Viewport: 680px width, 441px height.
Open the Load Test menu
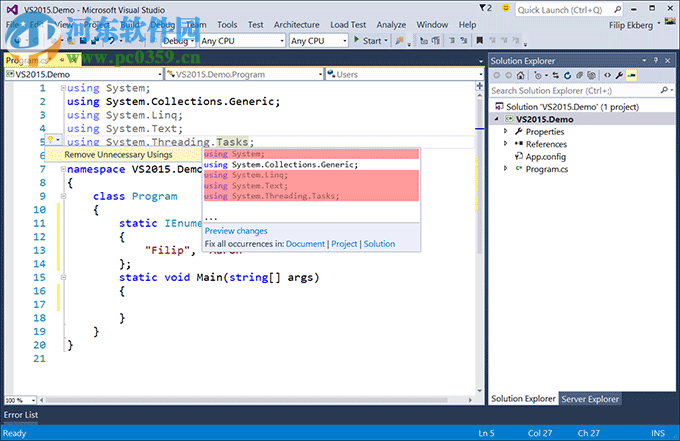[x=348, y=25]
